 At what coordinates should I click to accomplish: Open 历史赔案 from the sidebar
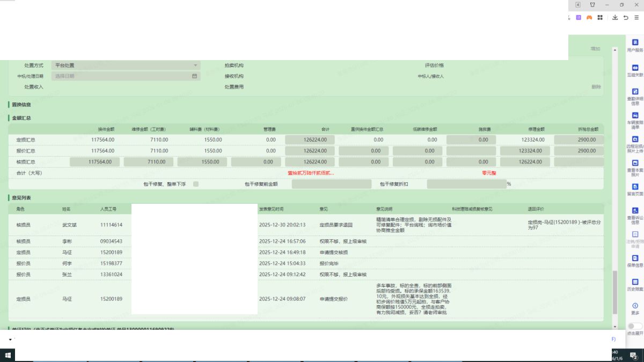(x=635, y=282)
